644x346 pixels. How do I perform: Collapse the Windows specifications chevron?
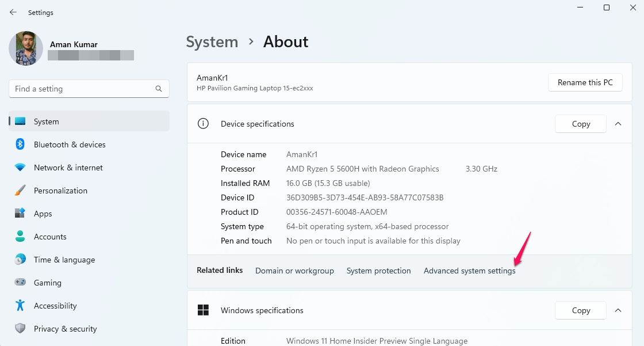(618, 310)
